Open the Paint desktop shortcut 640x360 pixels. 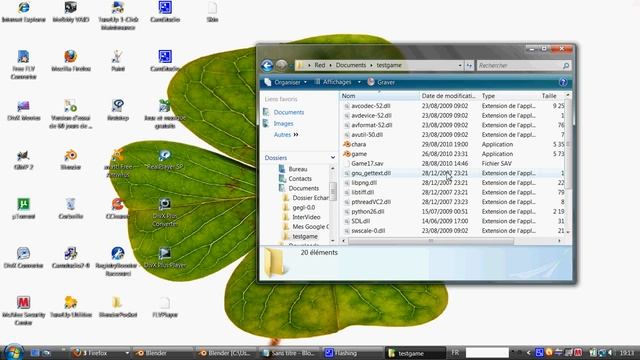118,61
